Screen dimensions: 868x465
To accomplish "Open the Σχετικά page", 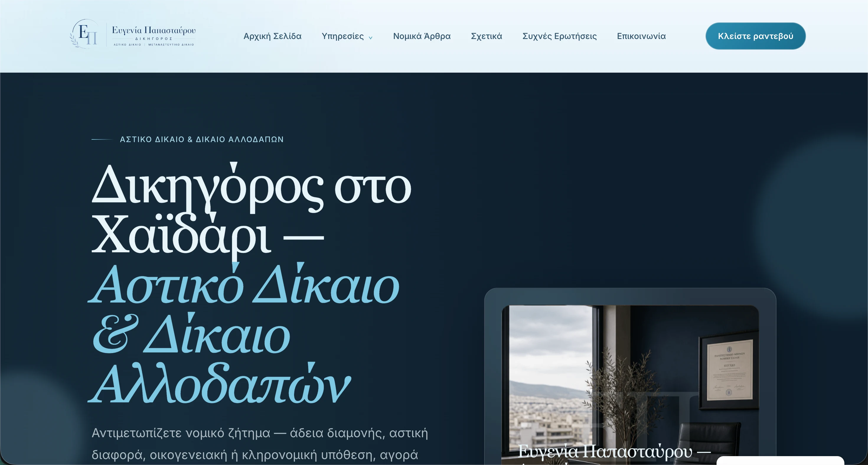I will coord(486,36).
